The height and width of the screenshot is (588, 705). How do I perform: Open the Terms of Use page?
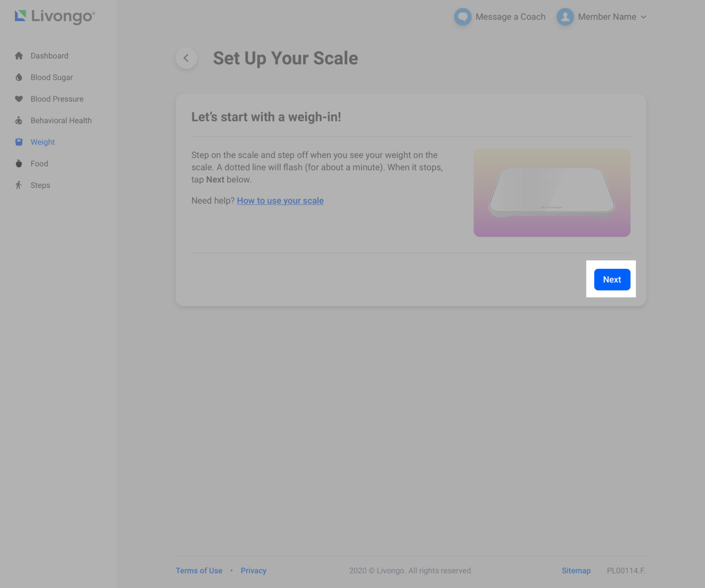[x=199, y=570]
